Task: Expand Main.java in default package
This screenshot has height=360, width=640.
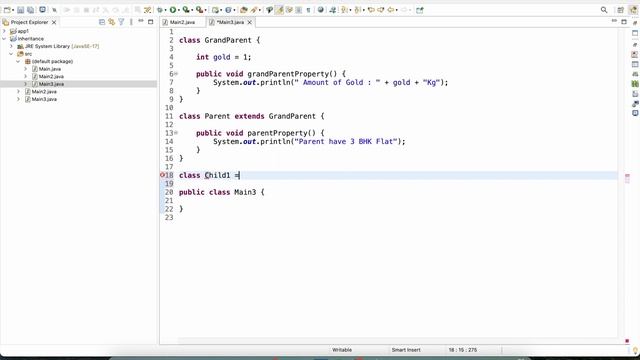Action: (x=25, y=69)
